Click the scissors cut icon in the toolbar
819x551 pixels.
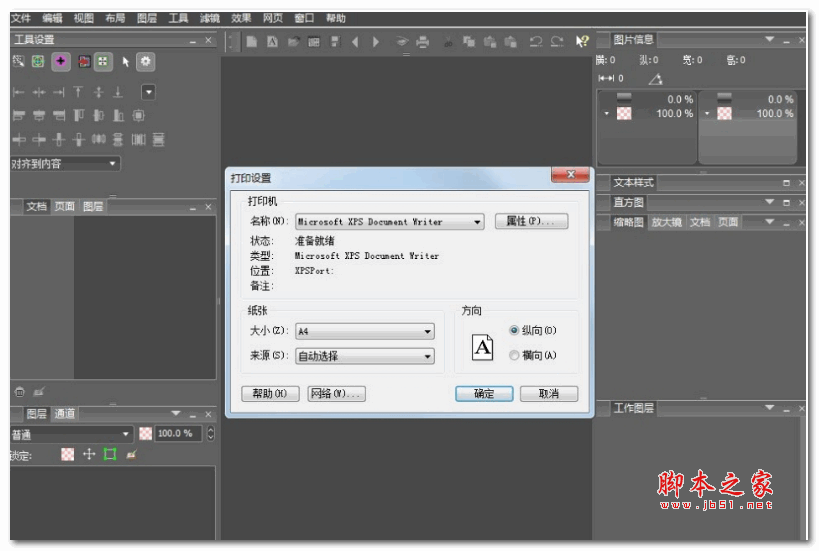(x=448, y=42)
